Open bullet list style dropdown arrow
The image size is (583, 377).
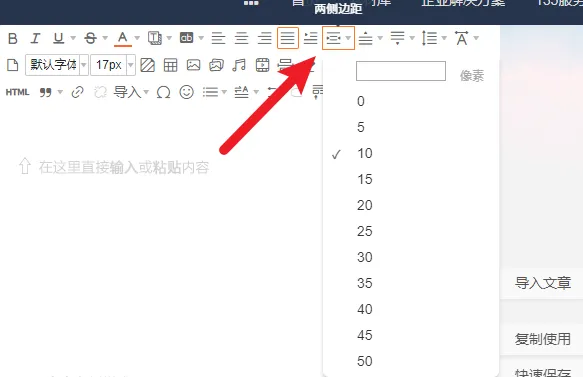pos(224,92)
